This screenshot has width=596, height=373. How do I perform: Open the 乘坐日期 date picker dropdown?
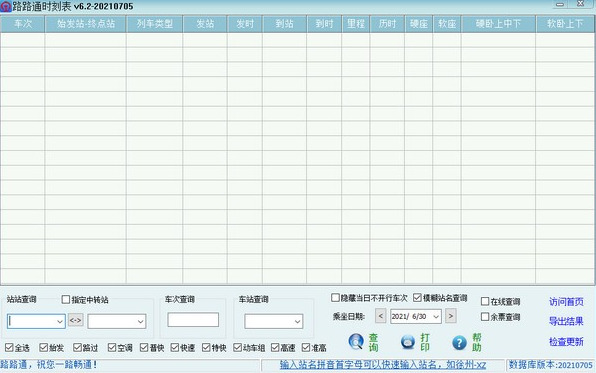pos(436,316)
